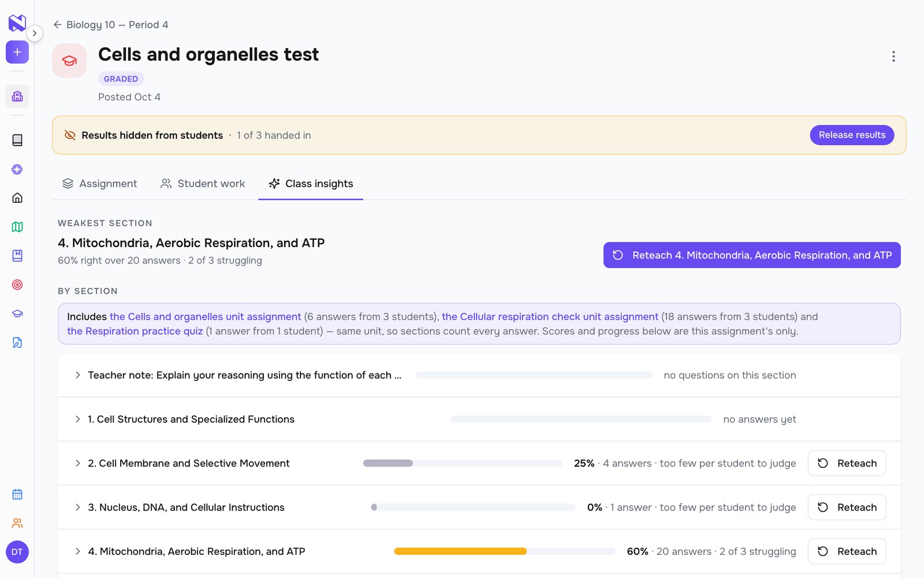Image resolution: width=924 pixels, height=578 pixels.
Task: Open the purple circular badge icon in sidebar
Action: click(x=17, y=169)
